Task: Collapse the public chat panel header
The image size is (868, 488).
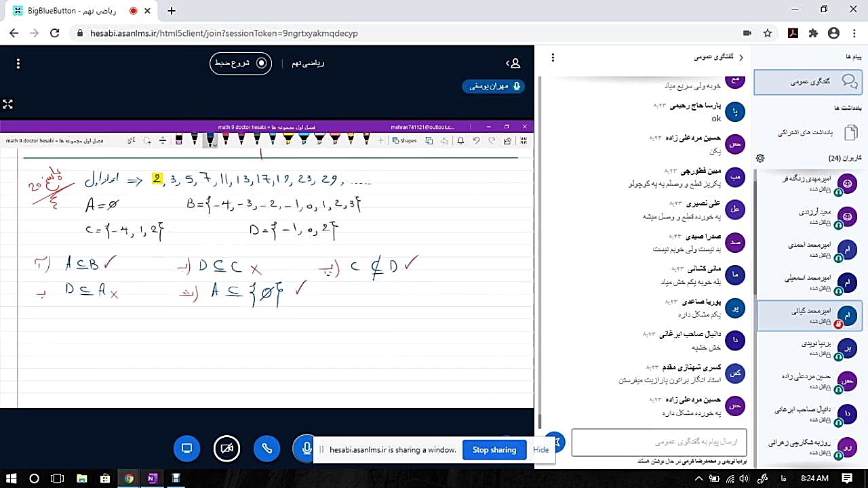Action: [x=719, y=58]
